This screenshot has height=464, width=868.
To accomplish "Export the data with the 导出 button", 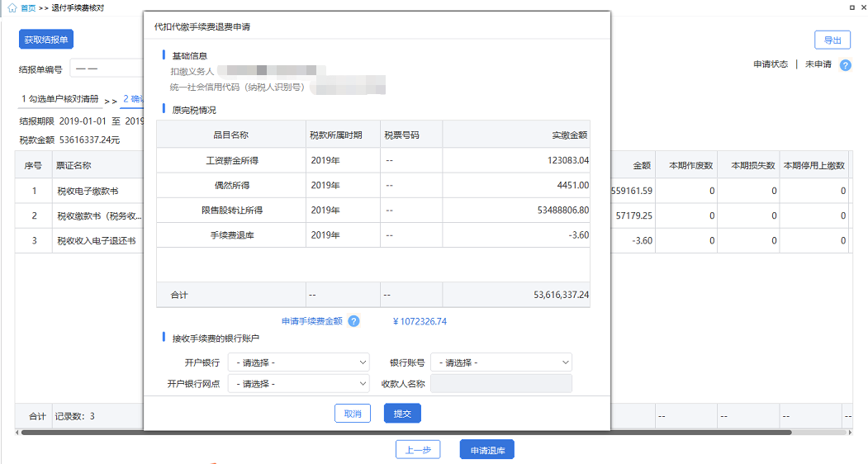I will 832,40.
